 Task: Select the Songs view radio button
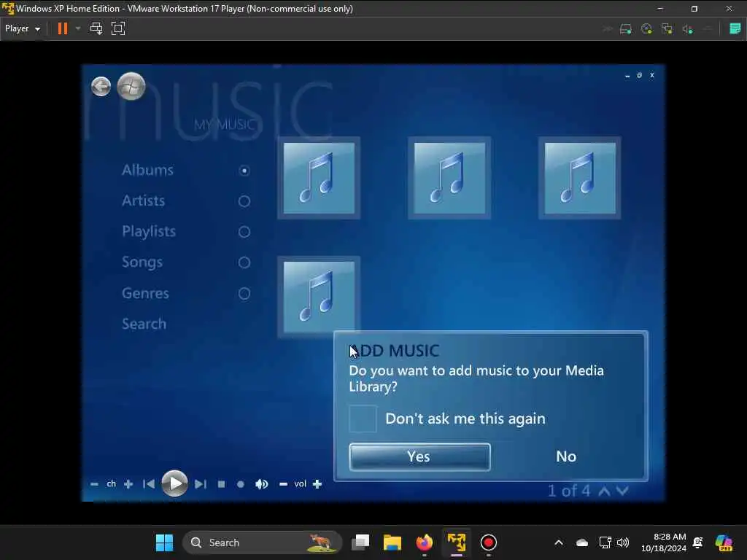(244, 262)
